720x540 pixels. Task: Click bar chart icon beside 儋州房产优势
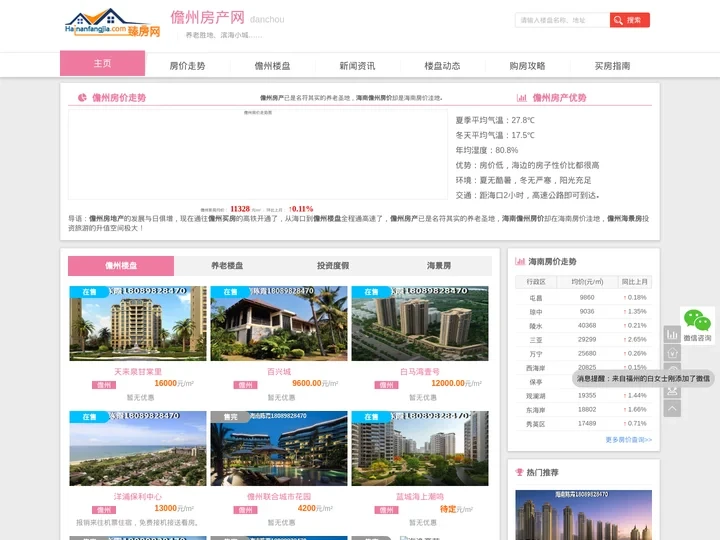tap(522, 97)
